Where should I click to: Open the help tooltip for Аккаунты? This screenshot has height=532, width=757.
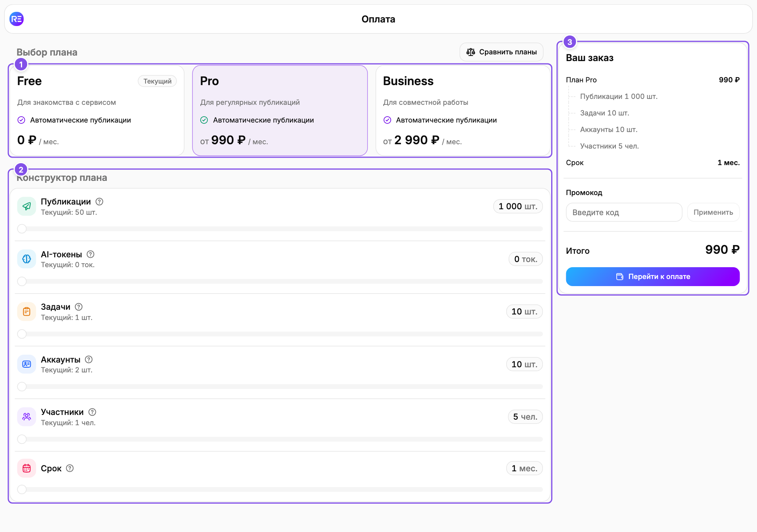tap(89, 359)
